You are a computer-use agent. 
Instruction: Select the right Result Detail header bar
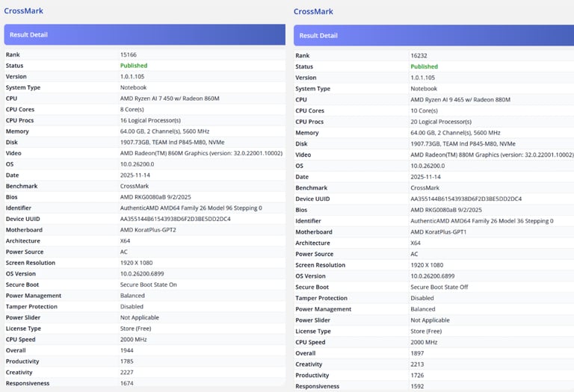pos(433,36)
